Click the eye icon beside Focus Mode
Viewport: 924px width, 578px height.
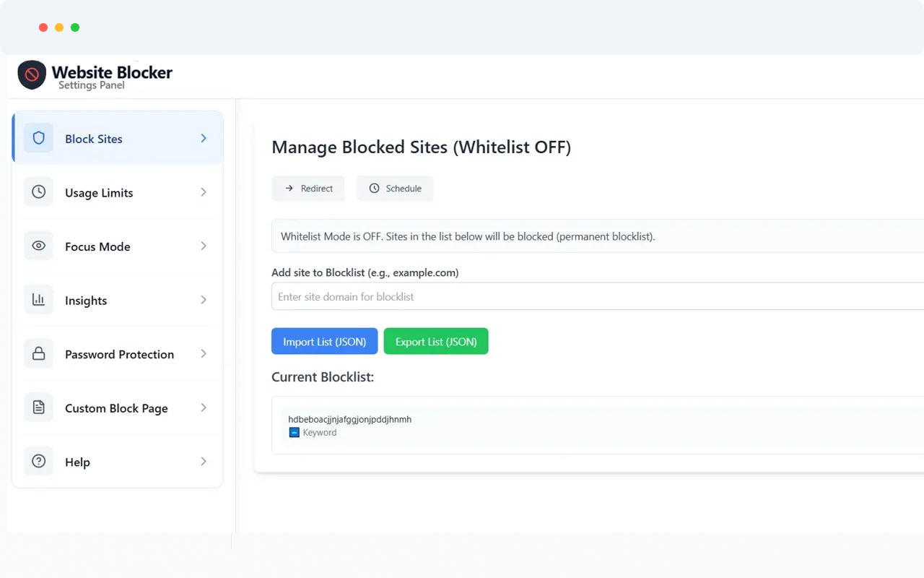pos(39,246)
